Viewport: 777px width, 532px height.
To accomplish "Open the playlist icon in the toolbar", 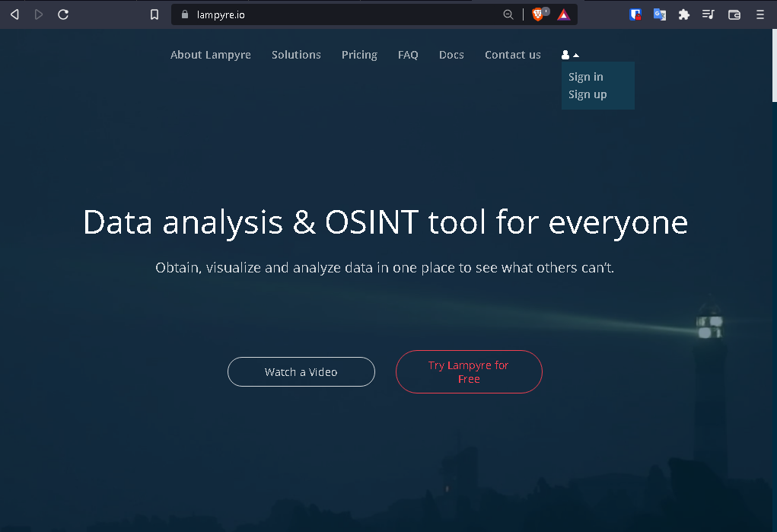I will 708,14.
